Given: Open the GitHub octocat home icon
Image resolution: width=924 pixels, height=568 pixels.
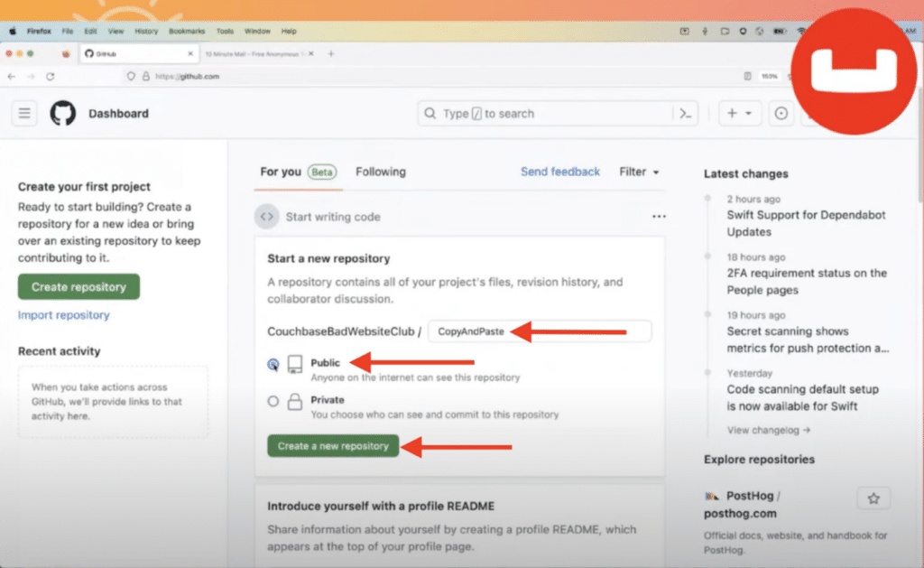Looking at the screenshot, I should tap(61, 113).
